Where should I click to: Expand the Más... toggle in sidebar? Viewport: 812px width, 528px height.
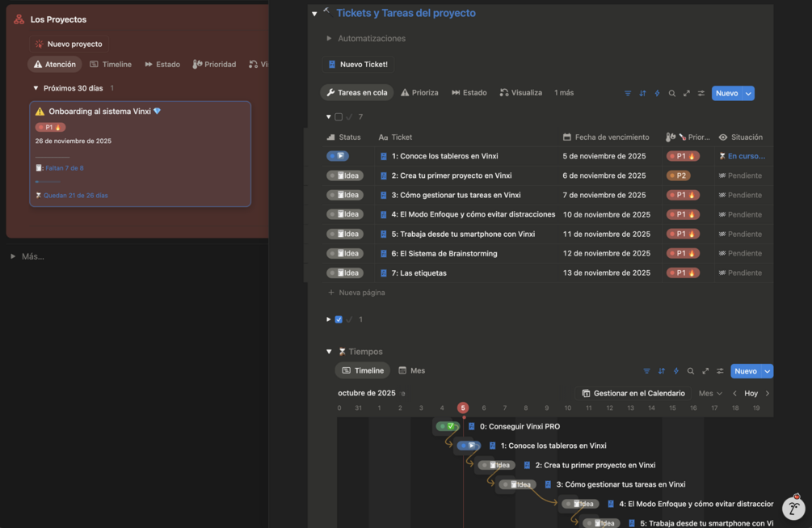pyautogui.click(x=13, y=256)
